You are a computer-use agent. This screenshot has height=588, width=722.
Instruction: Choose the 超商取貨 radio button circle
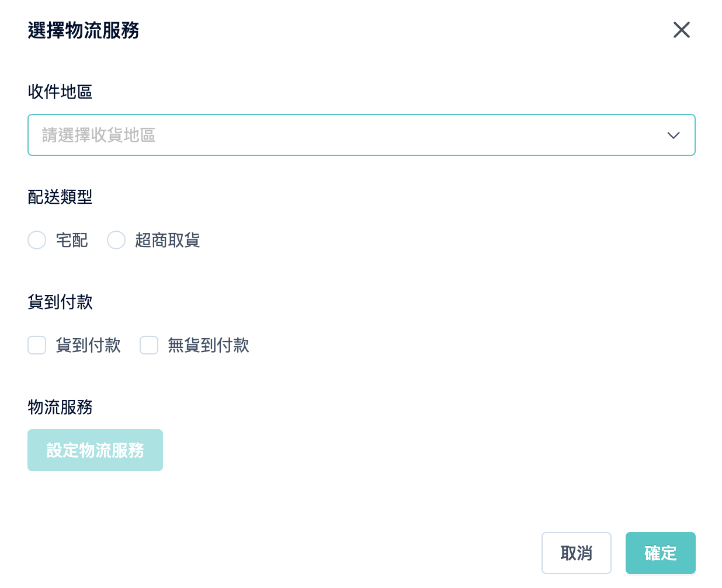(116, 240)
